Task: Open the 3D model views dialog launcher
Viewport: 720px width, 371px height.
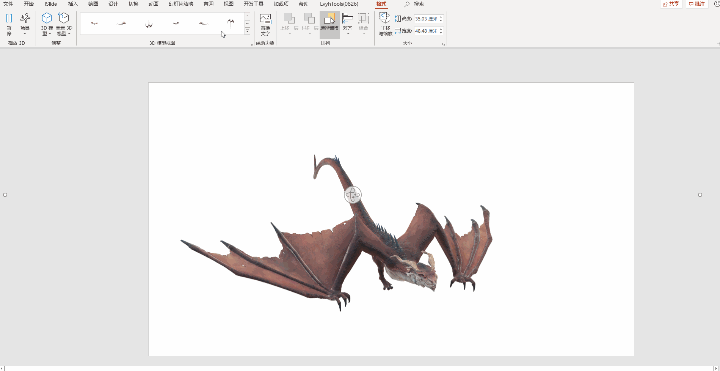Action: point(252,44)
